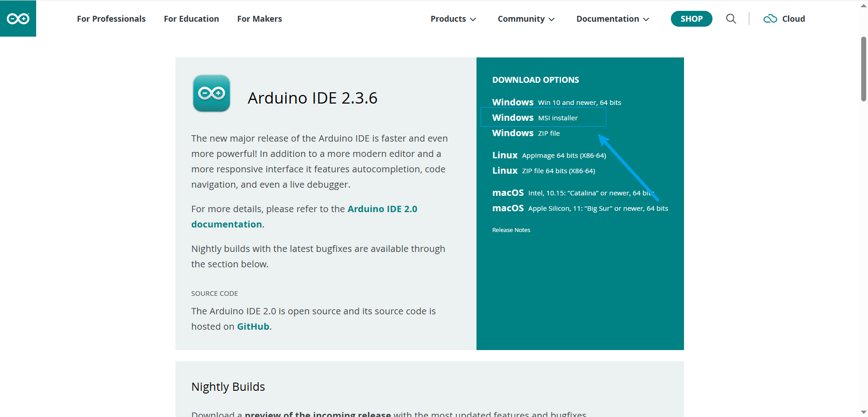The width and height of the screenshot is (868, 417).
Task: Expand the Products dropdown menu
Action: click(x=453, y=19)
